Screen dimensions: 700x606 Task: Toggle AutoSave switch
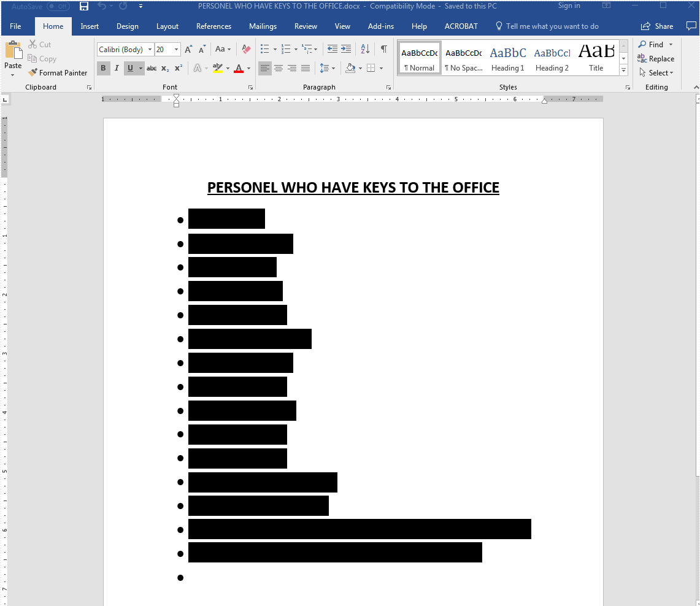(x=58, y=6)
